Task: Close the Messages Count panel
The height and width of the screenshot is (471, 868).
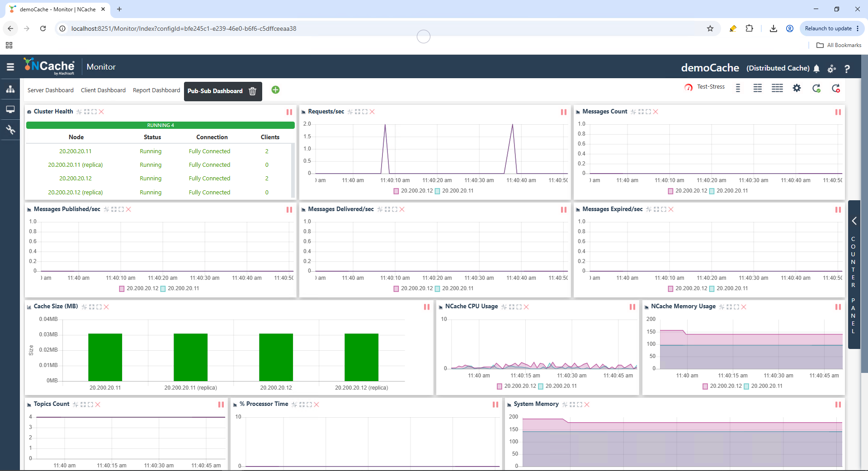Action: click(x=656, y=112)
